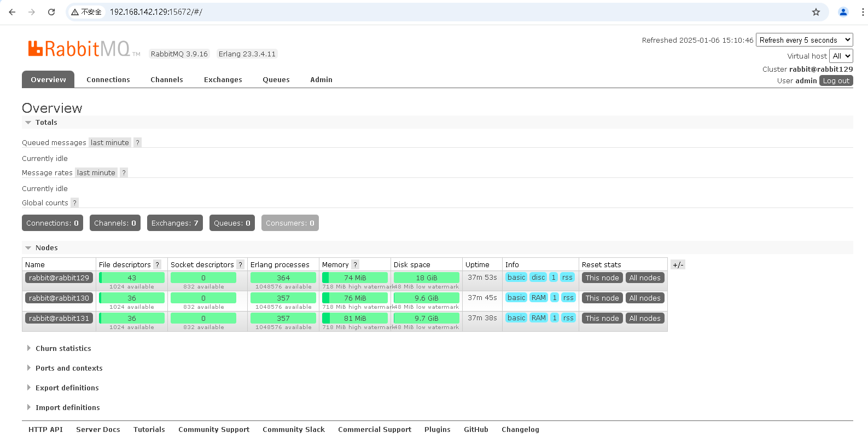Open Tutorials footer link
The width and height of the screenshot is (868, 444).
click(149, 429)
